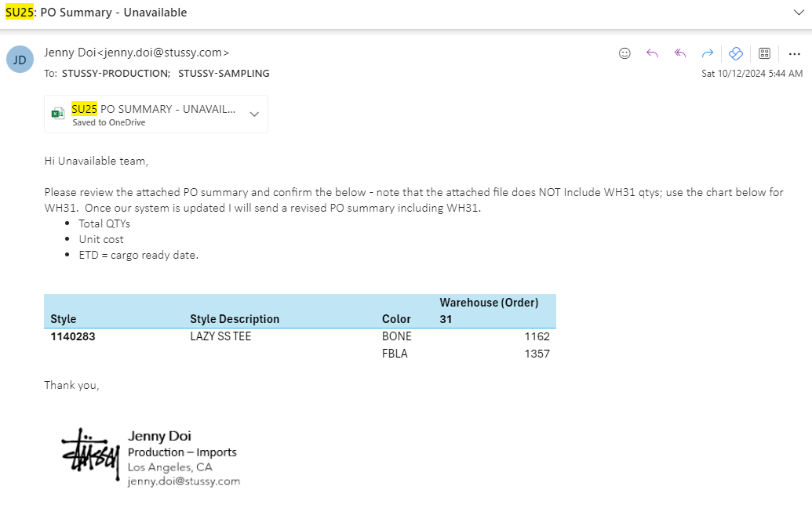Click Los Angeles, CA in signature
The image size is (812, 512).
[x=170, y=467]
